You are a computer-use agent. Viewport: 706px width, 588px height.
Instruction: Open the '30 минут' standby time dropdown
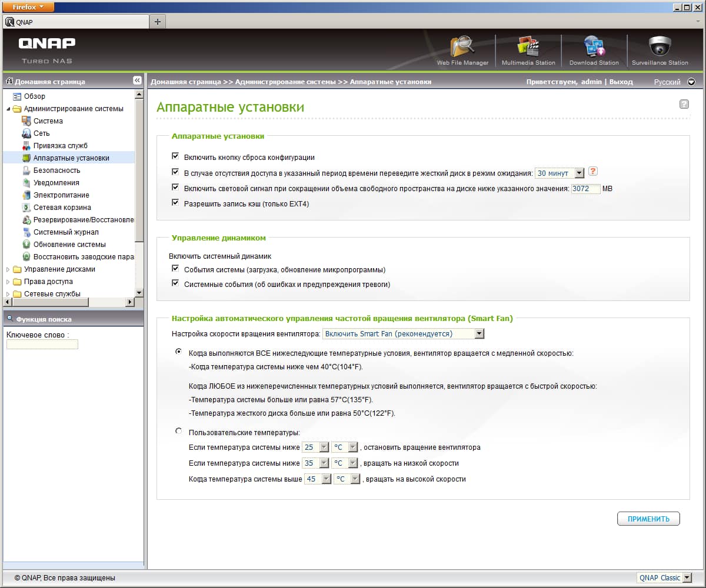[x=560, y=173]
